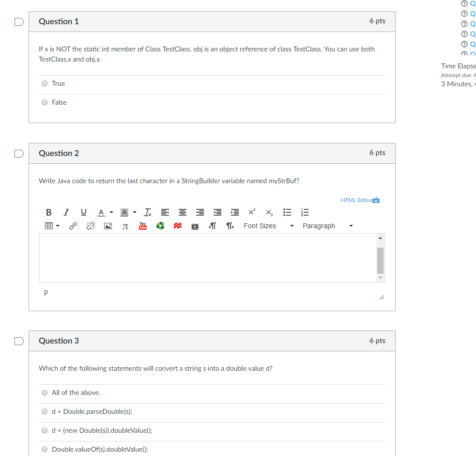Apply superscript formatting
This screenshot has height=456, width=476.
(x=252, y=212)
